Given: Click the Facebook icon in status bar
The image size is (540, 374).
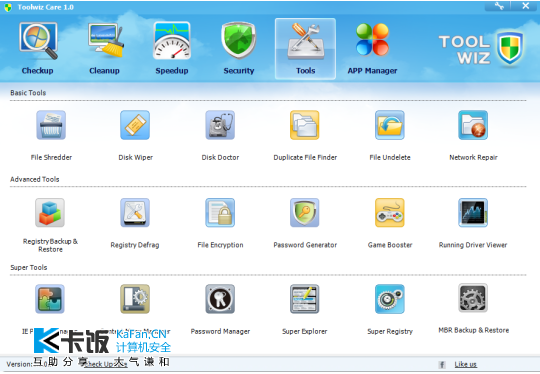Looking at the screenshot, I should (442, 364).
